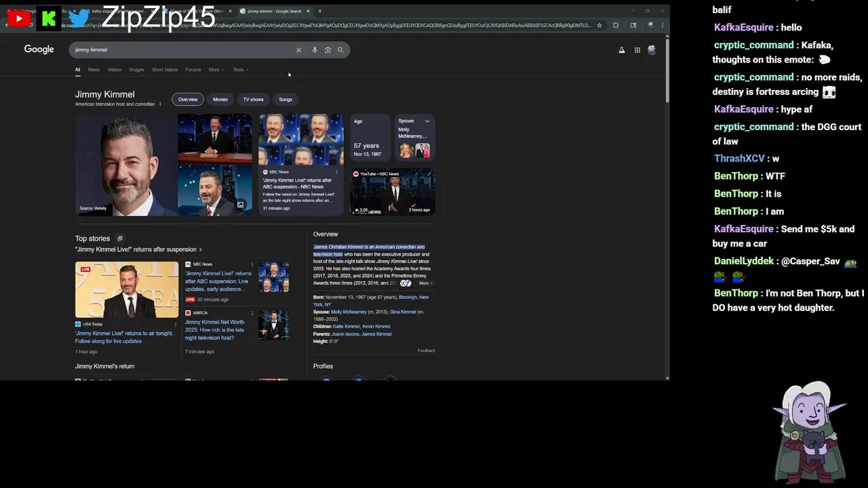
Task: Open three-dot menu for MARCA story
Action: [x=252, y=313]
